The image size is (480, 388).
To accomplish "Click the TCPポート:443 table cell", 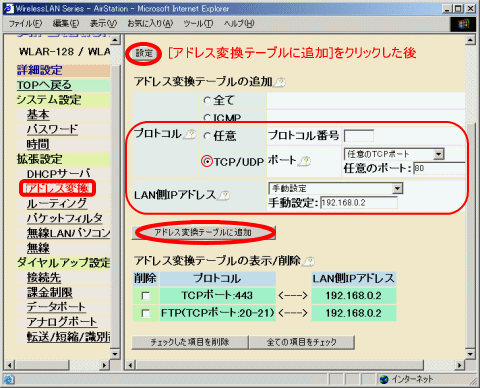I will pos(217,296).
